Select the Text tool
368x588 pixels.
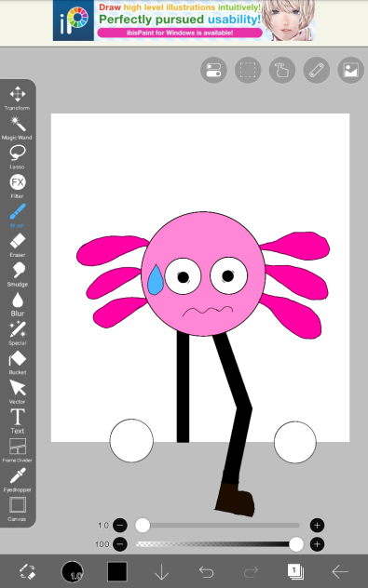18,421
